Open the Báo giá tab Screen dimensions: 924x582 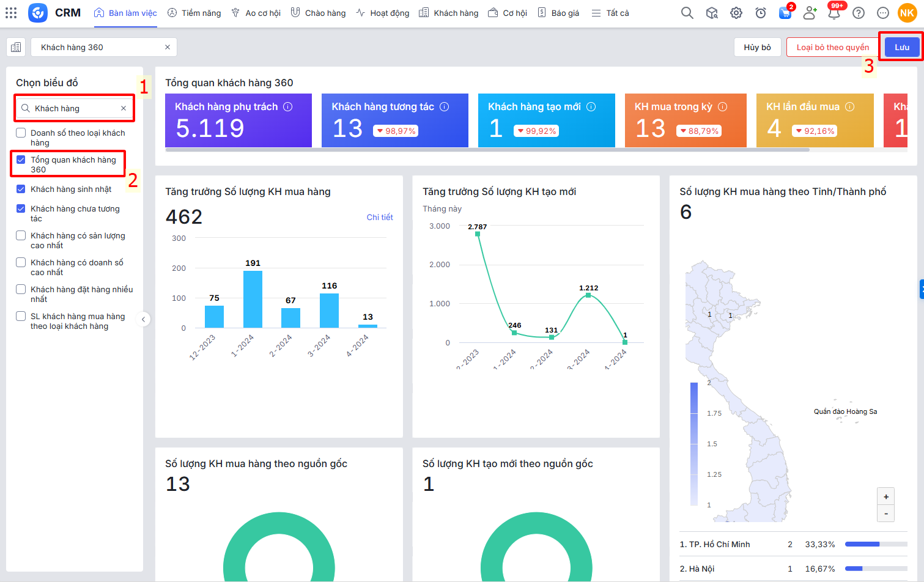tap(558, 13)
